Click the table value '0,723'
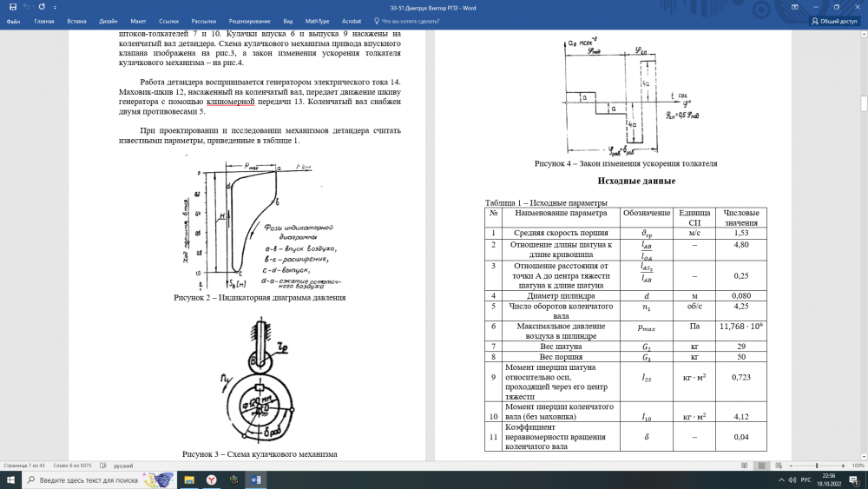The width and height of the screenshot is (868, 489). (x=740, y=377)
